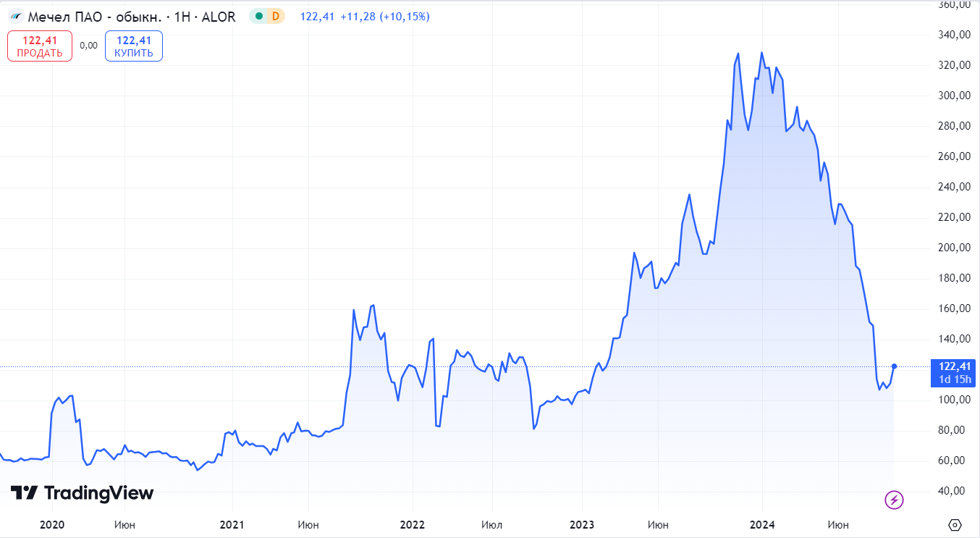Click the Mechel company logo icon
This screenshot has height=538, width=980.
[x=17, y=17]
